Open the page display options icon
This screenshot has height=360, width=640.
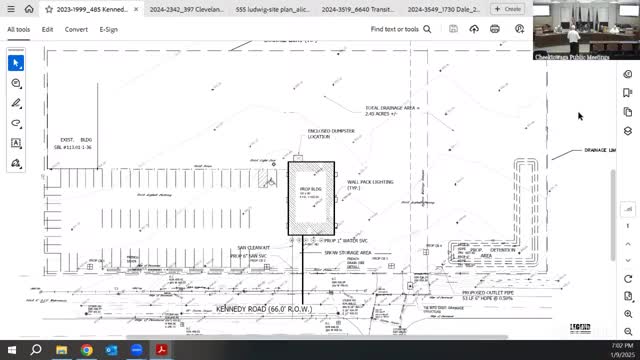(x=628, y=296)
